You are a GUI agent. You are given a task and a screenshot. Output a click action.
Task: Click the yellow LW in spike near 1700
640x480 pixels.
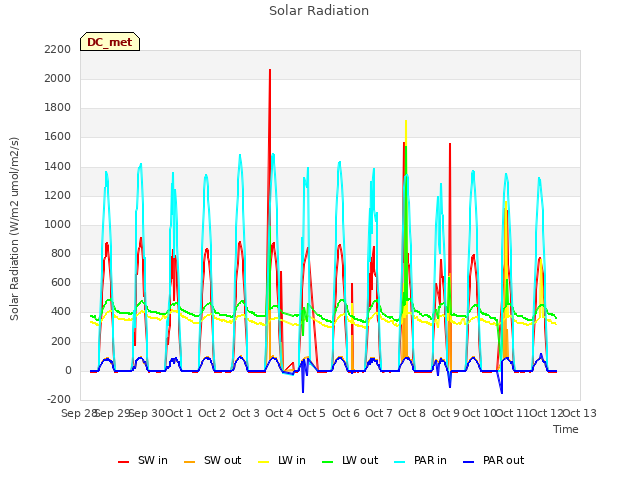[406, 131]
